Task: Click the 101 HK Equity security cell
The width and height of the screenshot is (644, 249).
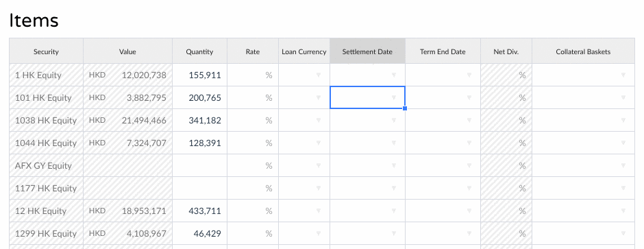Action: pyautogui.click(x=46, y=98)
